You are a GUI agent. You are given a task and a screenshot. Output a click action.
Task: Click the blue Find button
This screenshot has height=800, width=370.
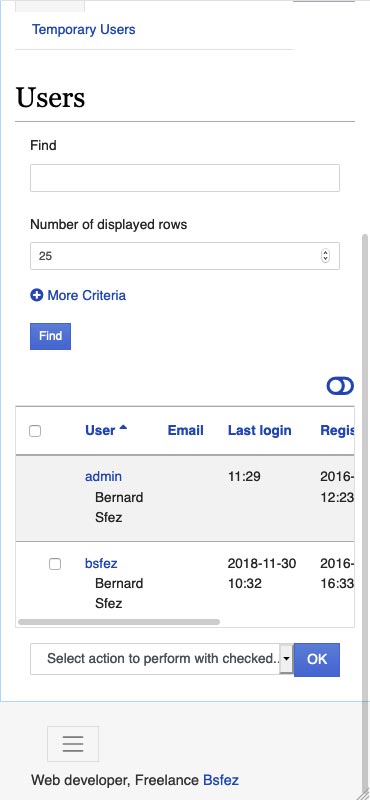click(x=51, y=336)
